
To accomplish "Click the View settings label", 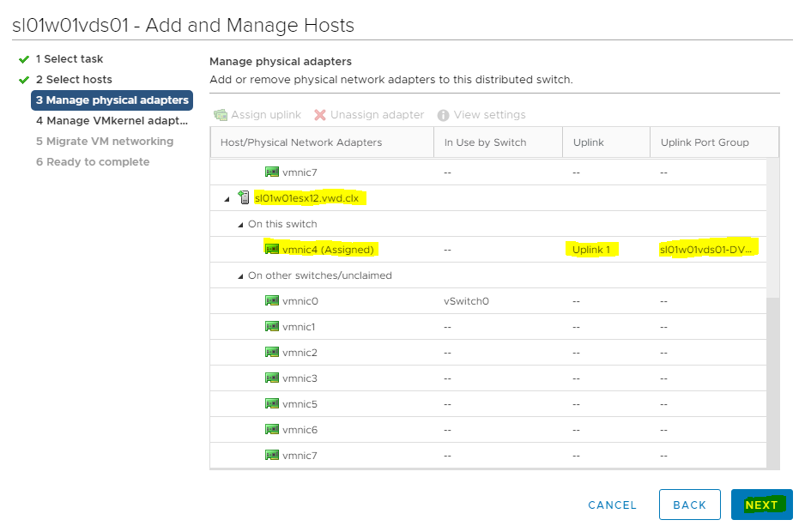I will (x=489, y=114).
